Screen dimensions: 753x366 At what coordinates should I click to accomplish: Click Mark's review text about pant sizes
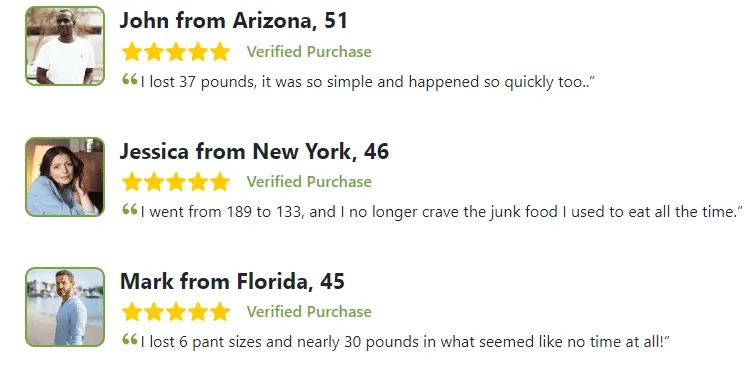[405, 342]
